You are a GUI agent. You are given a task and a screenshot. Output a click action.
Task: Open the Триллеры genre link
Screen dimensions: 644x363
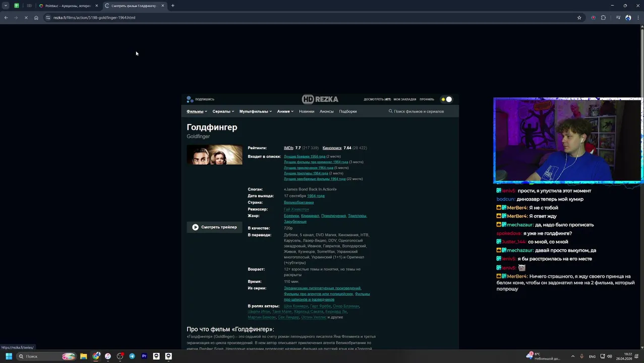click(357, 216)
